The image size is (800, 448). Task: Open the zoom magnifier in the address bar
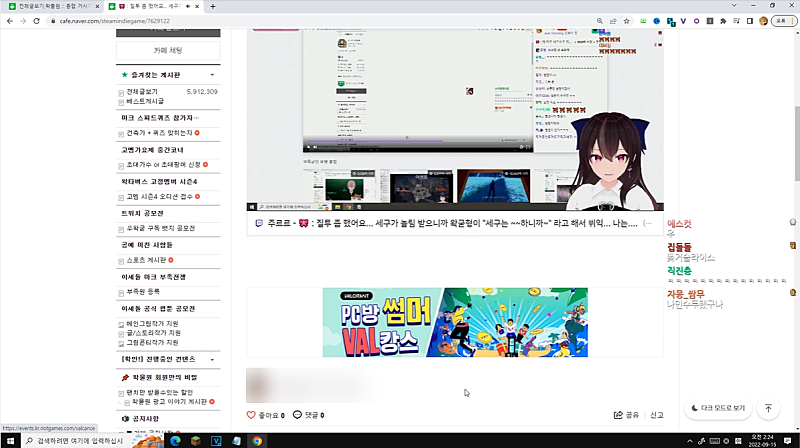tap(599, 21)
